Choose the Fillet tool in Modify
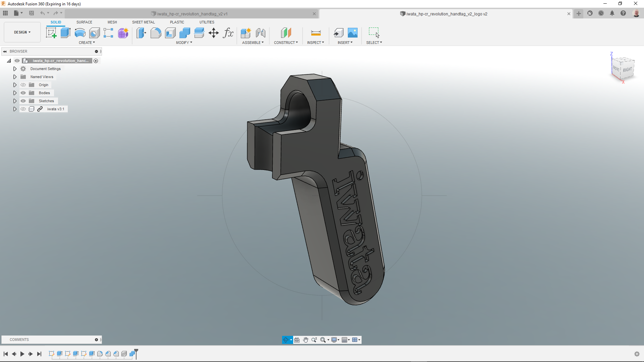The height and width of the screenshot is (362, 644). click(156, 33)
